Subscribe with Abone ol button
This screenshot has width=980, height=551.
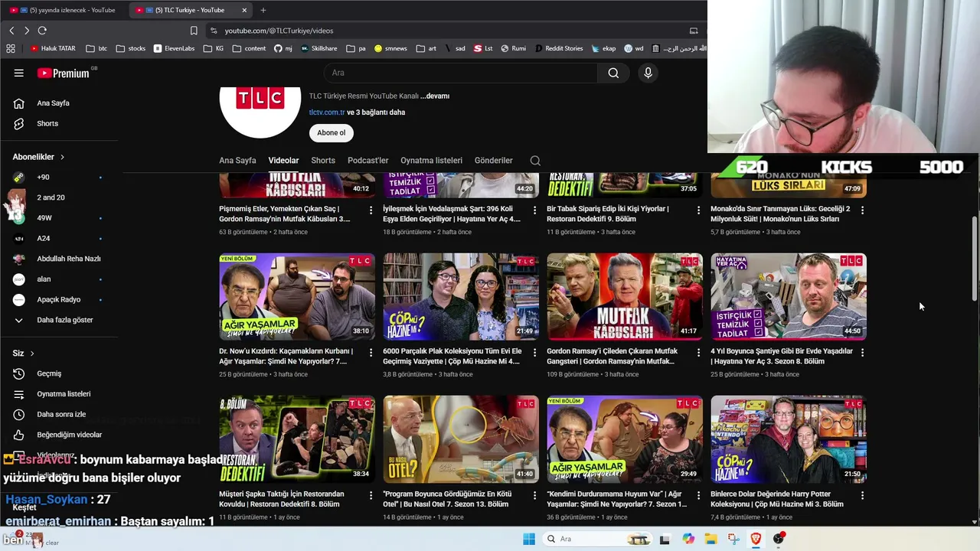(x=332, y=133)
